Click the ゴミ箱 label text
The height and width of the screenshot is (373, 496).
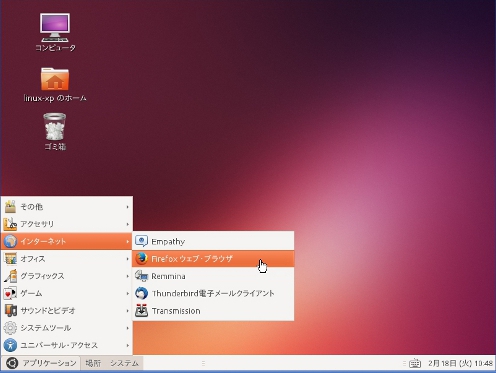(55, 146)
